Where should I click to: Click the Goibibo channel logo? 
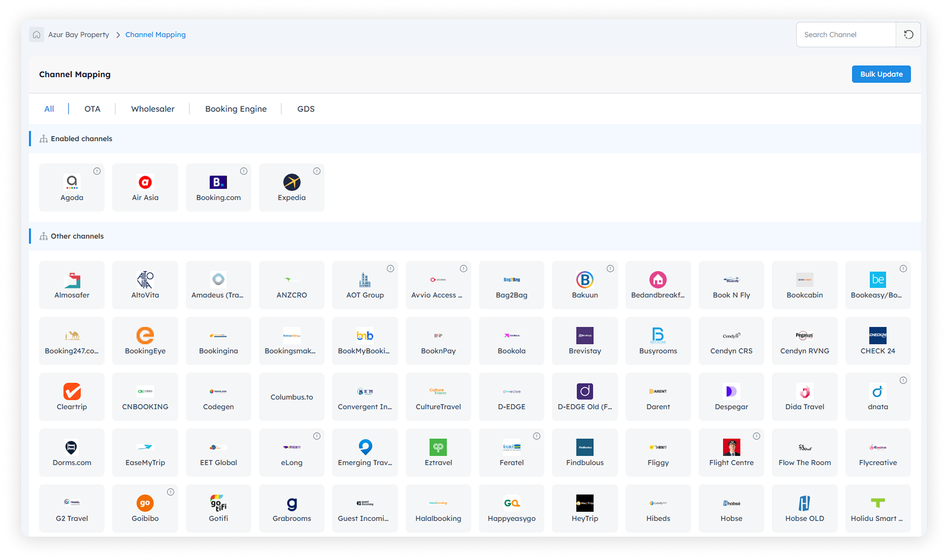click(x=145, y=503)
